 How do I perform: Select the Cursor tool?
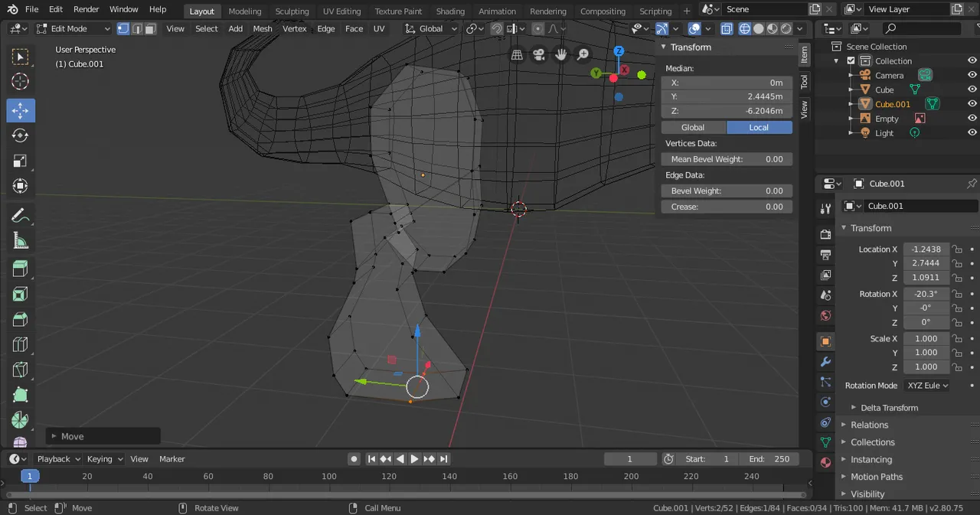click(21, 82)
